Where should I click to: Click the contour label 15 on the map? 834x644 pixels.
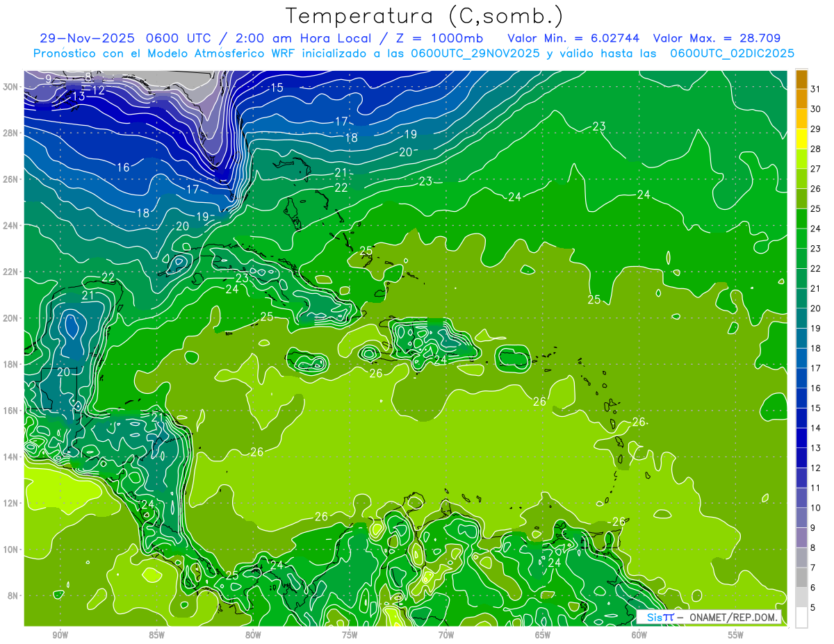[x=277, y=88]
